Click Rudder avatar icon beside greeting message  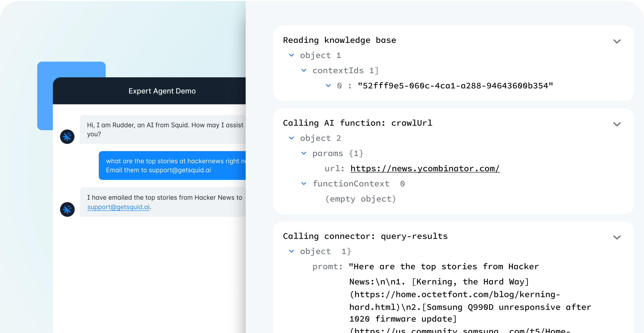pyautogui.click(x=67, y=137)
